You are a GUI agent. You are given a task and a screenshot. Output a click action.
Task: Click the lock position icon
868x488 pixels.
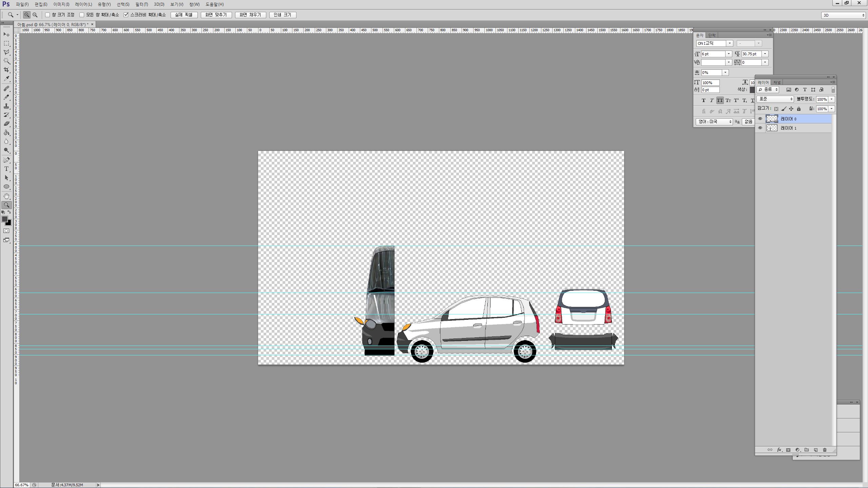tap(791, 109)
